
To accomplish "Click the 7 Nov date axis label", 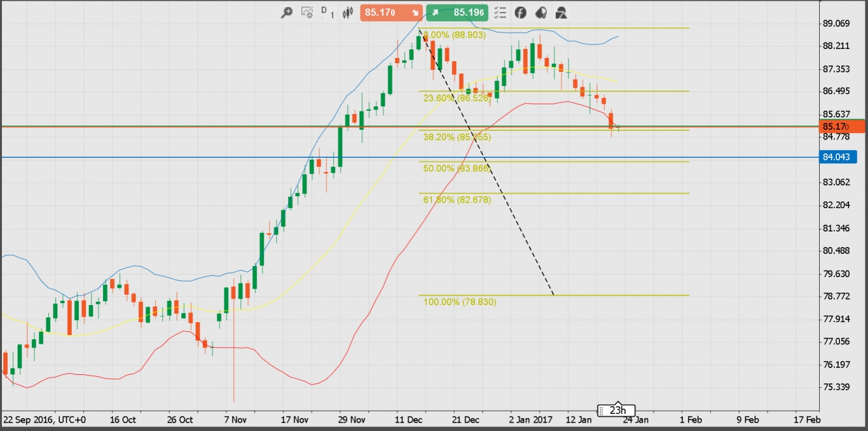I will click(x=235, y=419).
